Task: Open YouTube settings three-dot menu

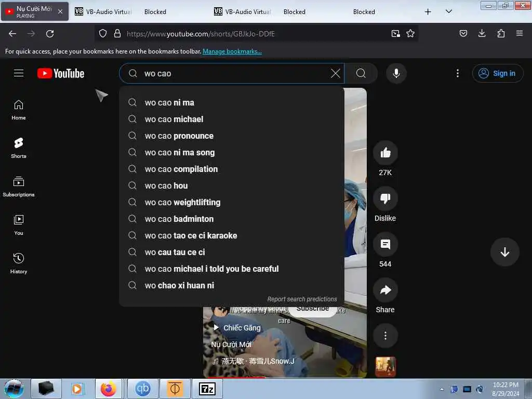Action: (458, 73)
